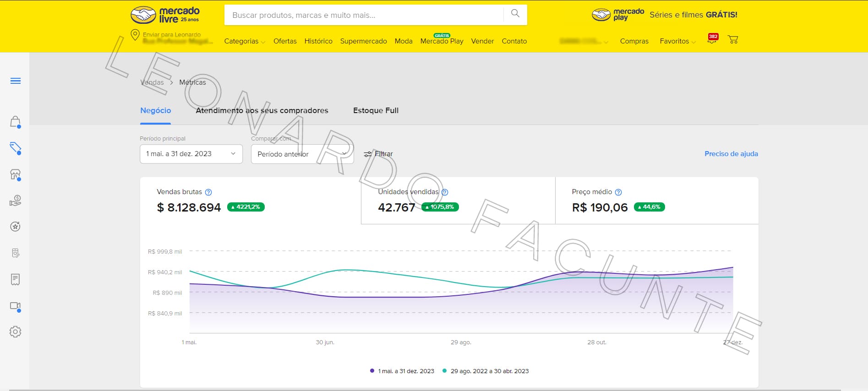Viewport: 868px width, 391px height.
Task: Expand the Categorias menu
Action: pos(244,41)
